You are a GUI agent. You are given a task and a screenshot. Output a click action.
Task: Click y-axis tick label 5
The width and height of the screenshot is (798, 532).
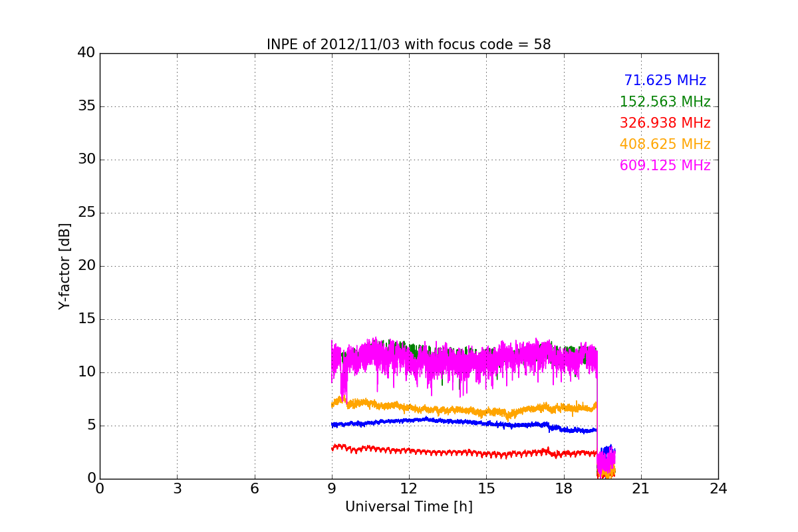pyautogui.click(x=91, y=426)
